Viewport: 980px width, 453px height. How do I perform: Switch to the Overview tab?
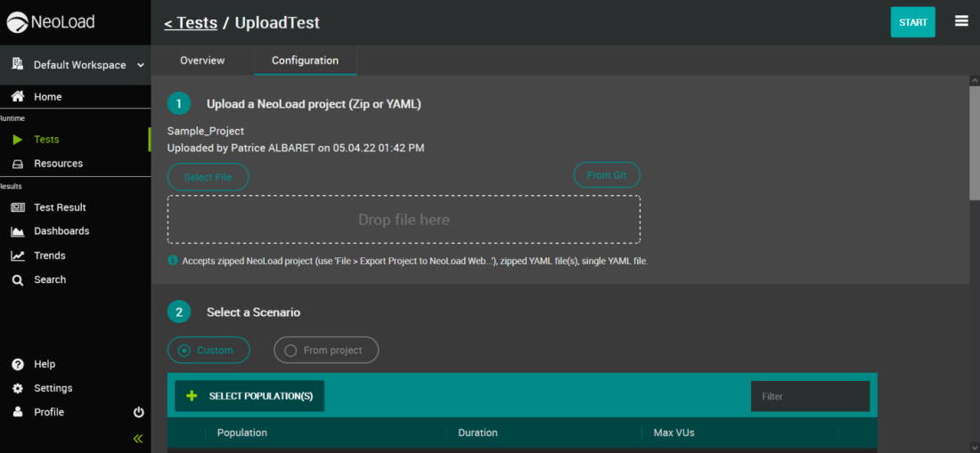[202, 61]
